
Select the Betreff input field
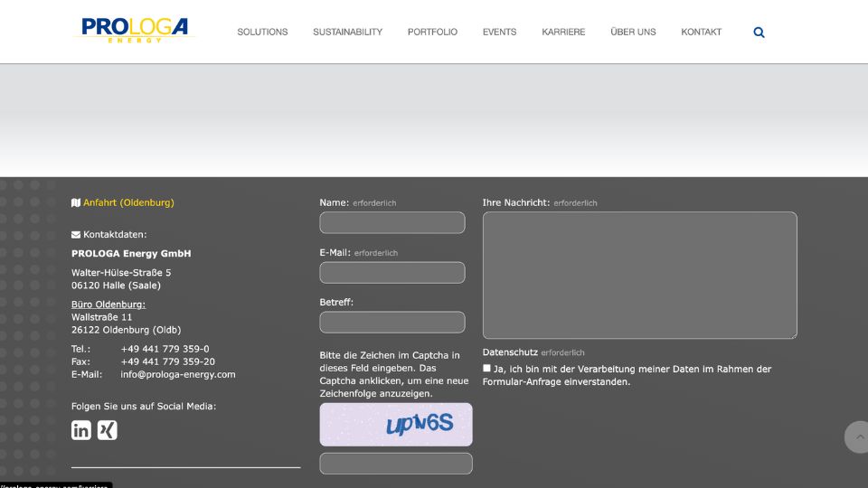(x=392, y=323)
